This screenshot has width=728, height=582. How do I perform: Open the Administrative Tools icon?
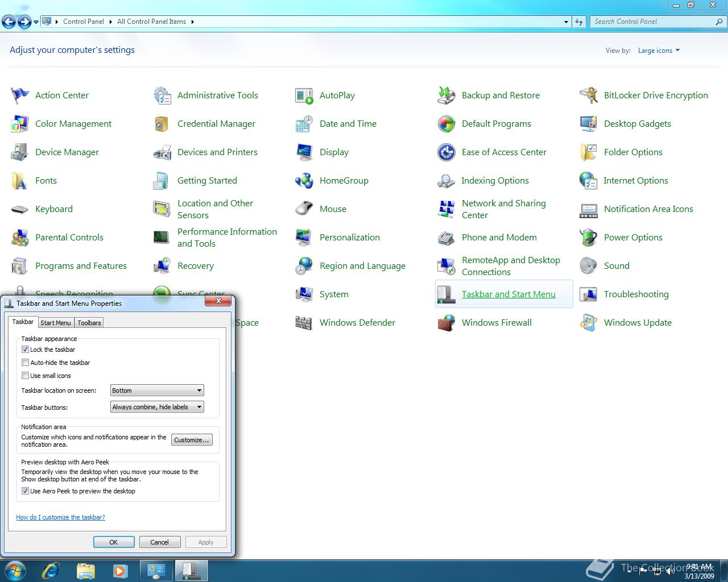point(162,95)
